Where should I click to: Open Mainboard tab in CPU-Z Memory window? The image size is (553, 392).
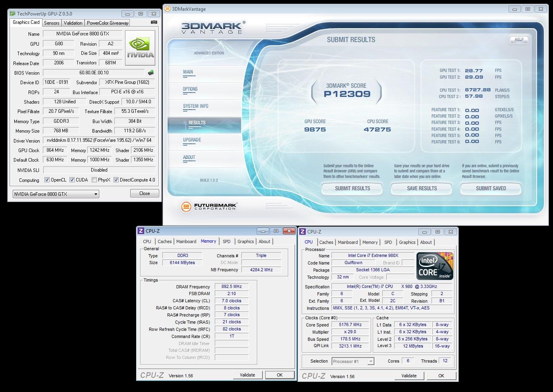click(x=186, y=241)
